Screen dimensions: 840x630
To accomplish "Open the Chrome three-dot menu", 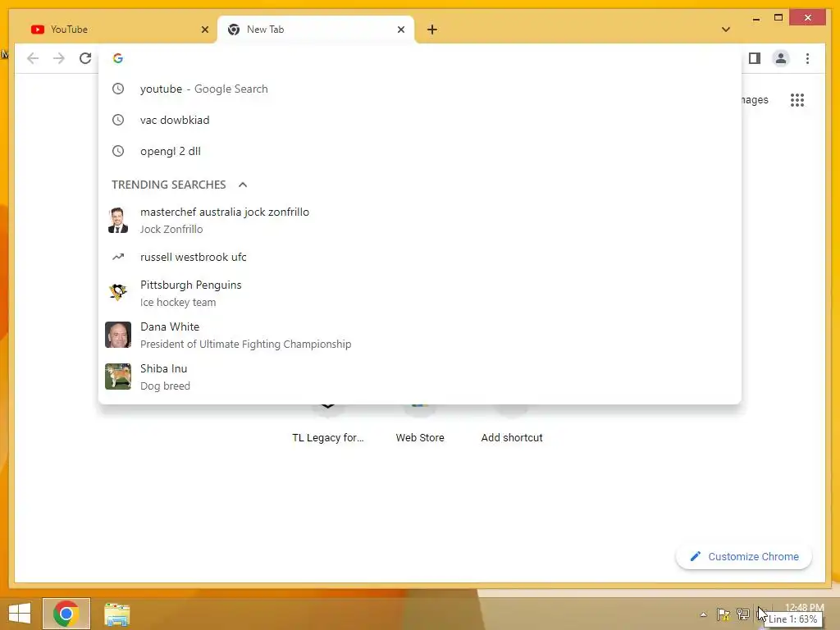I will pos(807,58).
